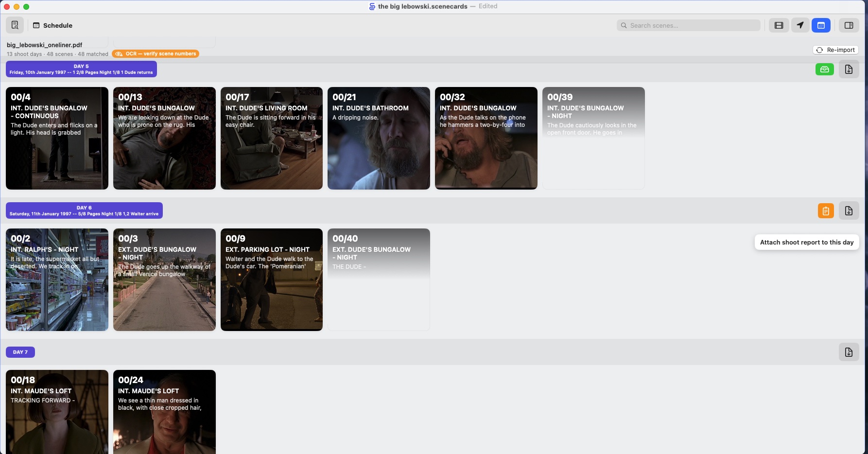This screenshot has height=454, width=868.
Task: Select the navigation arrow view icon
Action: tap(800, 25)
